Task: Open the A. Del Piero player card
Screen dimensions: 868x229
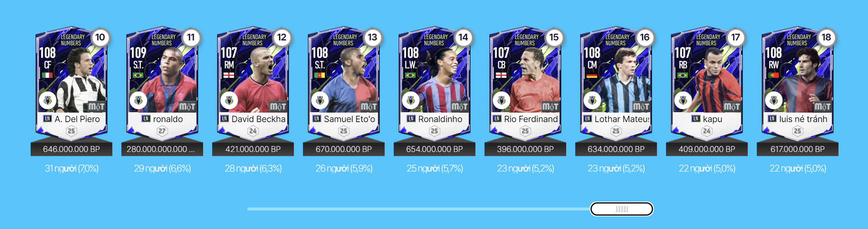Action: (x=71, y=84)
